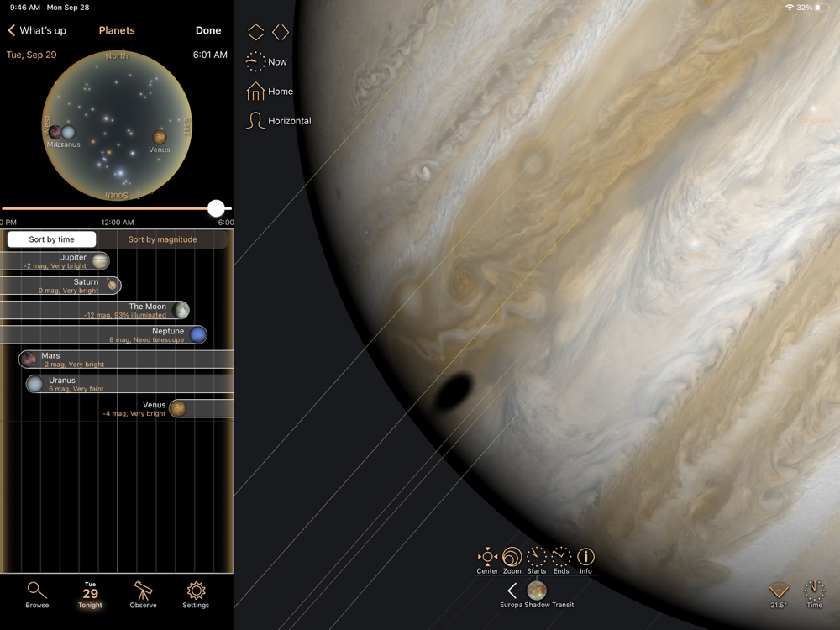Tap Uranus in the sky dome

68,133
